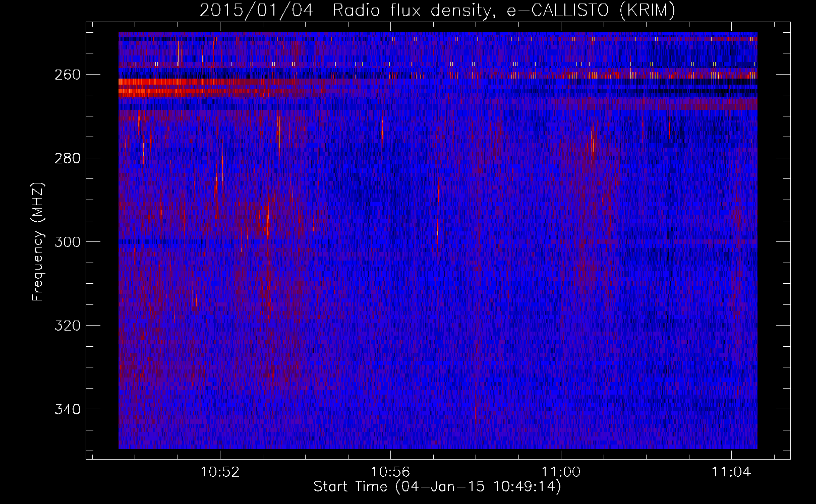Select the 300 frequency tick label
This screenshot has width=816, height=504.
click(67, 242)
